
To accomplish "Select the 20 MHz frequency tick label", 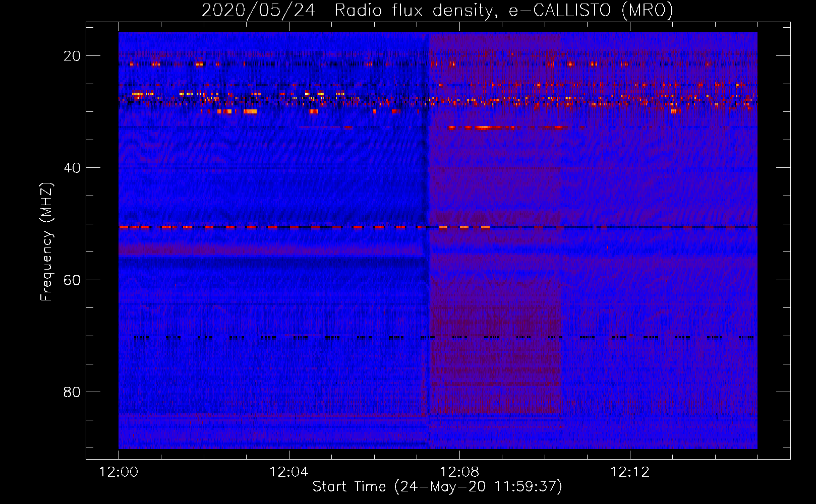I will coord(73,56).
